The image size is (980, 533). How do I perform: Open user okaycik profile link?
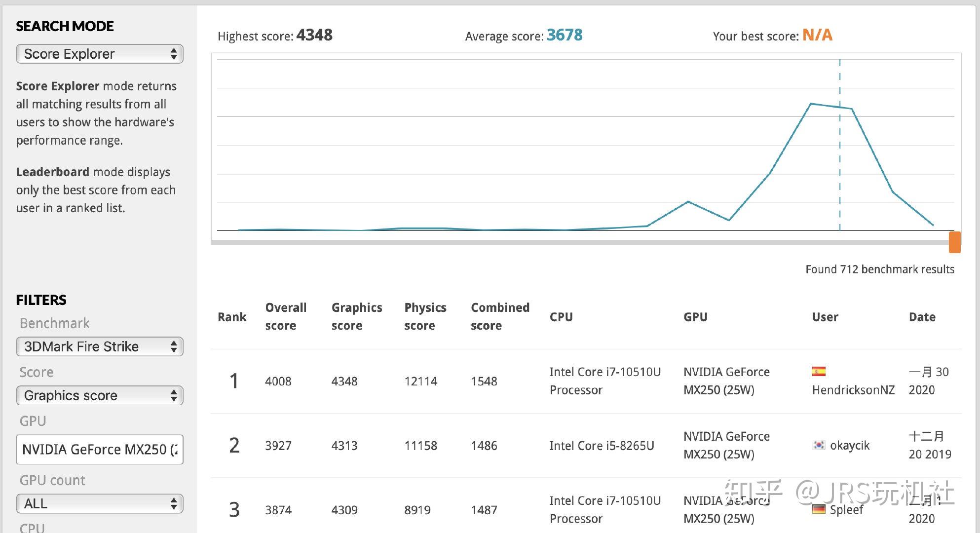tap(849, 445)
